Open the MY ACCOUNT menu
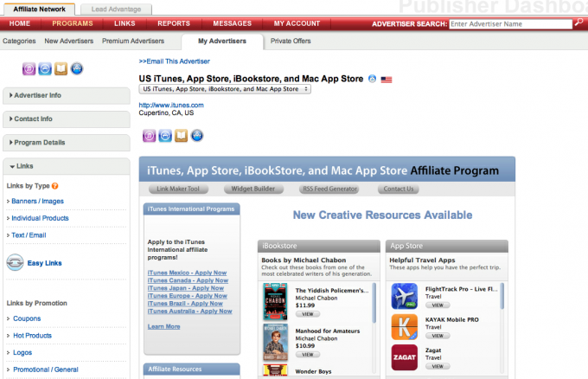Viewport: 588px width, 379px height. coord(297,23)
